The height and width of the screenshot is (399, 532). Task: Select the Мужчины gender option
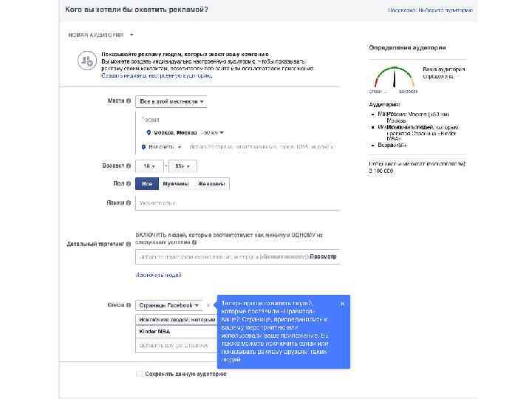(x=175, y=183)
